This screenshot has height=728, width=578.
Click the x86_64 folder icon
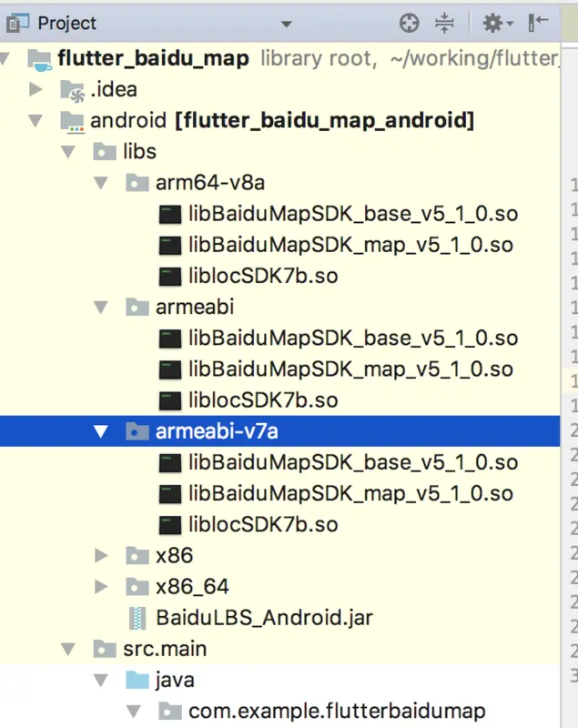[x=137, y=586]
